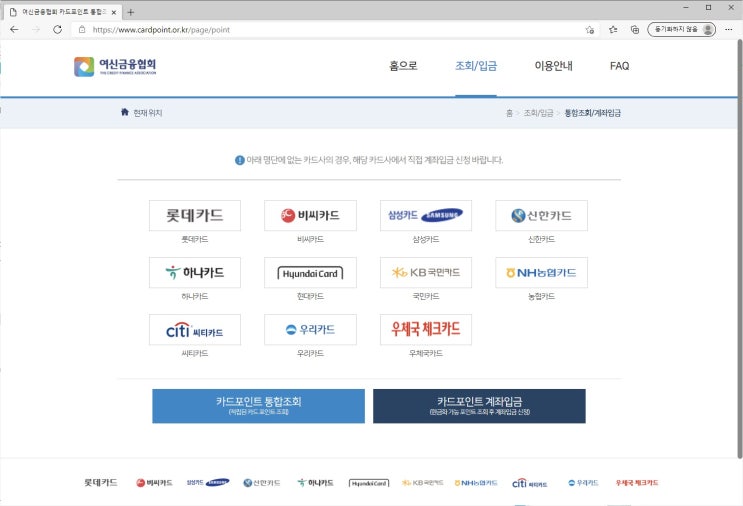Click the add to favorites star icon

coord(590,29)
